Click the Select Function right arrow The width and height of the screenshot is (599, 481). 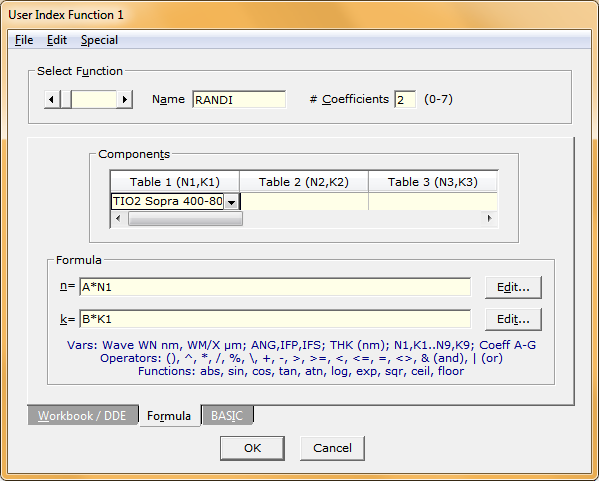point(125,100)
